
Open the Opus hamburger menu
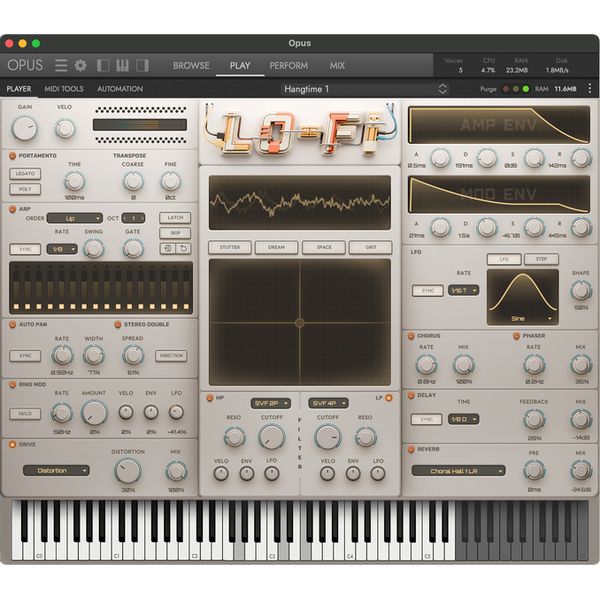point(61,66)
